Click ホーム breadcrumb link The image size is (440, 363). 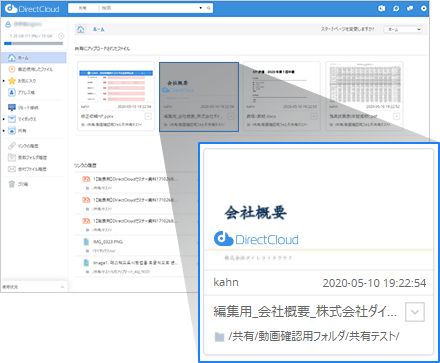coord(98,29)
